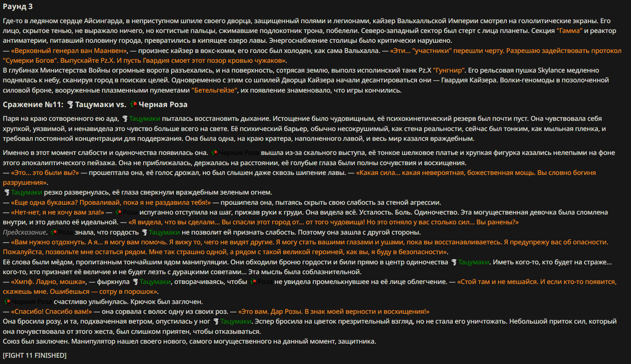Screen dimensions: 631x364
Task: Click the line starting 'Именно в этот момент слабости'
Action: pos(309,153)
